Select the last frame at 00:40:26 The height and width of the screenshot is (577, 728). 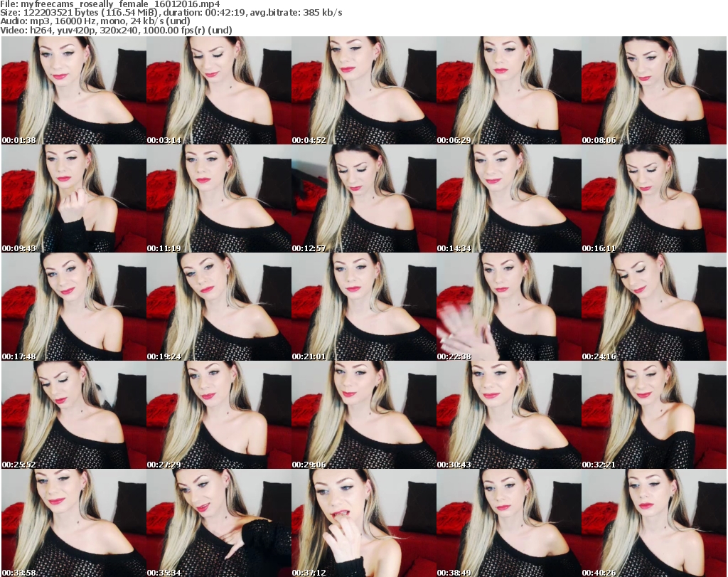click(654, 523)
